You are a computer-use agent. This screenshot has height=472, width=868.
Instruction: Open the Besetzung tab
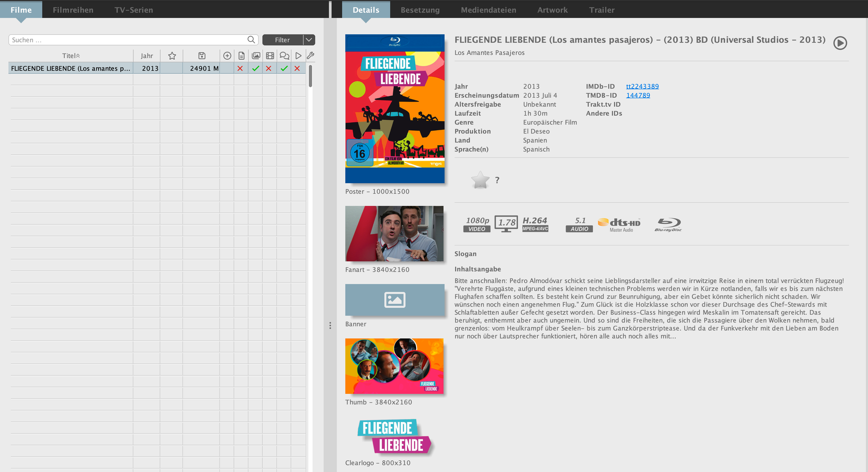tap(420, 9)
